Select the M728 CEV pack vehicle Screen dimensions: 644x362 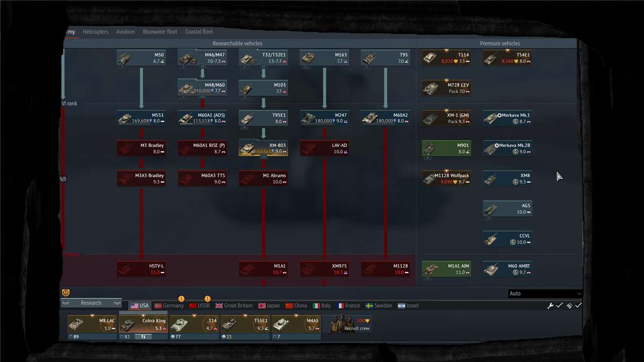(x=447, y=88)
